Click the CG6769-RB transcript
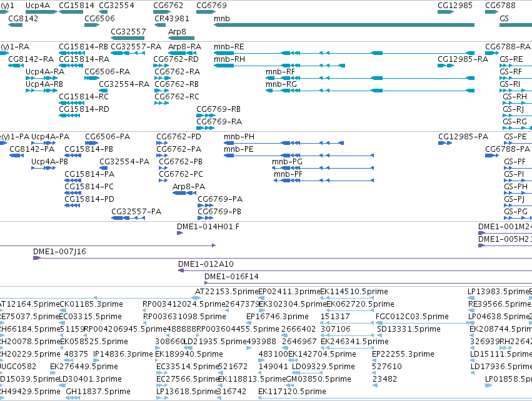This screenshot has height=401, width=532. point(206,116)
